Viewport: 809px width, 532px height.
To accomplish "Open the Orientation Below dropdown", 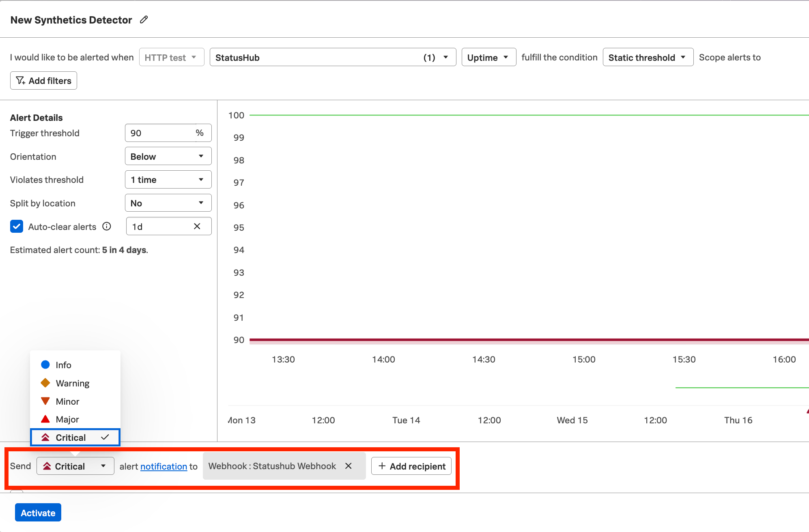I will [x=168, y=157].
